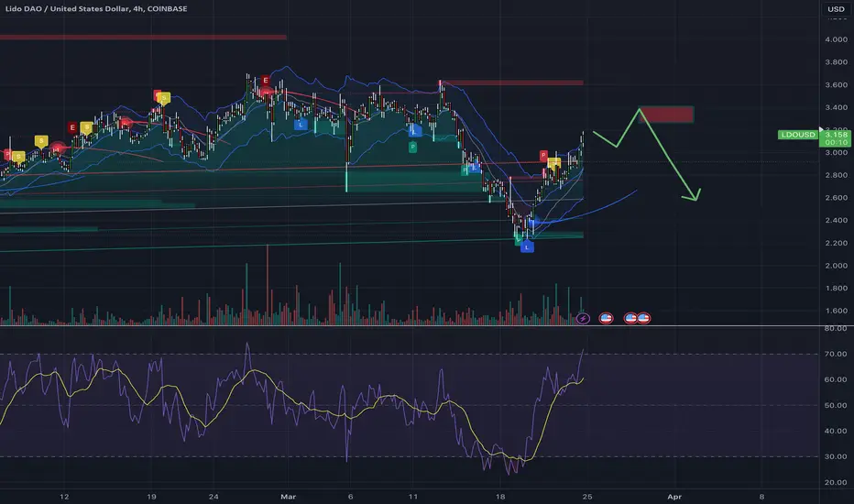Open the last US flag economic event
The image size is (854, 504).
pyautogui.click(x=643, y=318)
